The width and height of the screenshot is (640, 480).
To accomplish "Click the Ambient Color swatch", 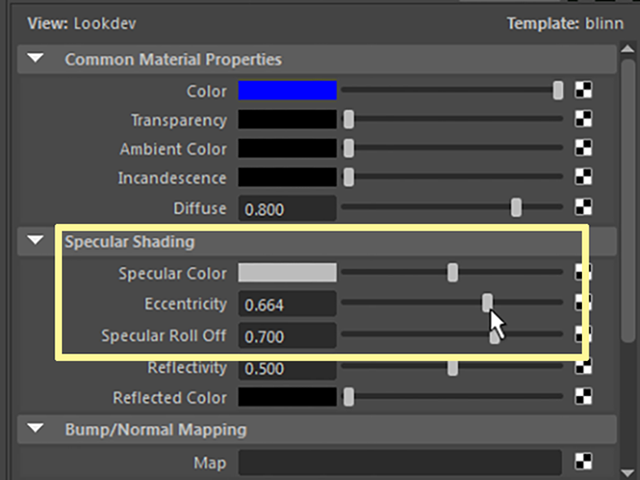I will point(287,148).
